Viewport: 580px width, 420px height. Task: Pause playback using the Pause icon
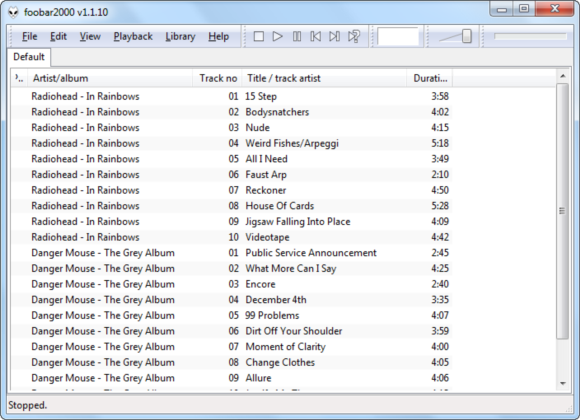pyautogui.click(x=297, y=36)
